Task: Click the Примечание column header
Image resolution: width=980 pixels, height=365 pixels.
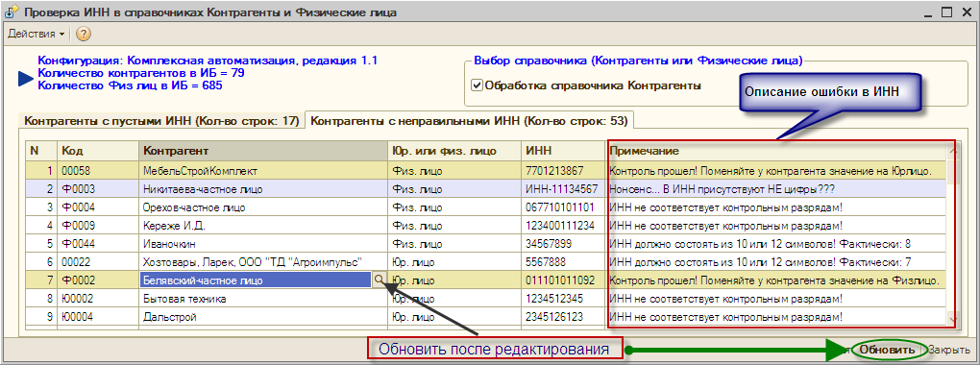Action: (x=777, y=151)
